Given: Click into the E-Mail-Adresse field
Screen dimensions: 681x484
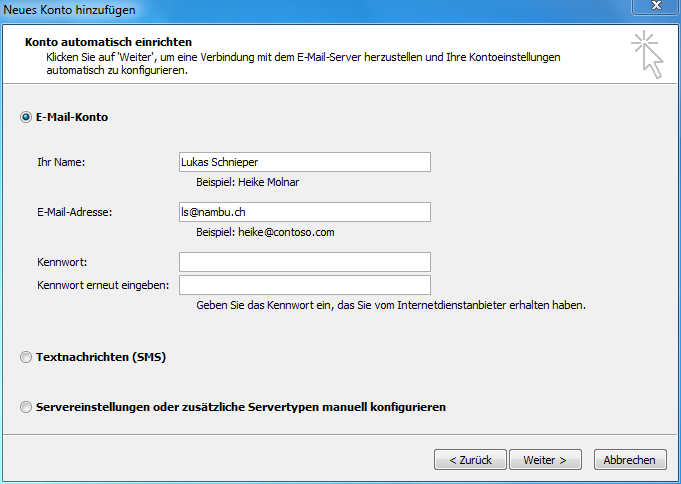Looking at the screenshot, I should 305,212.
